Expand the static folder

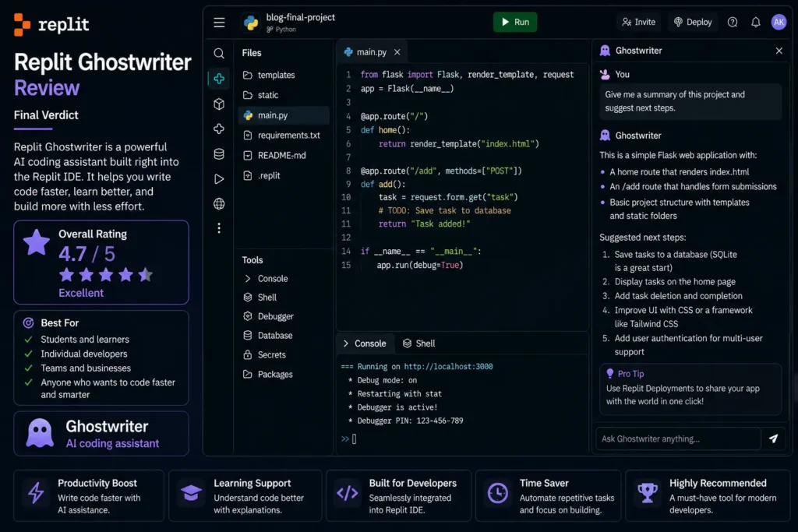[x=270, y=95]
